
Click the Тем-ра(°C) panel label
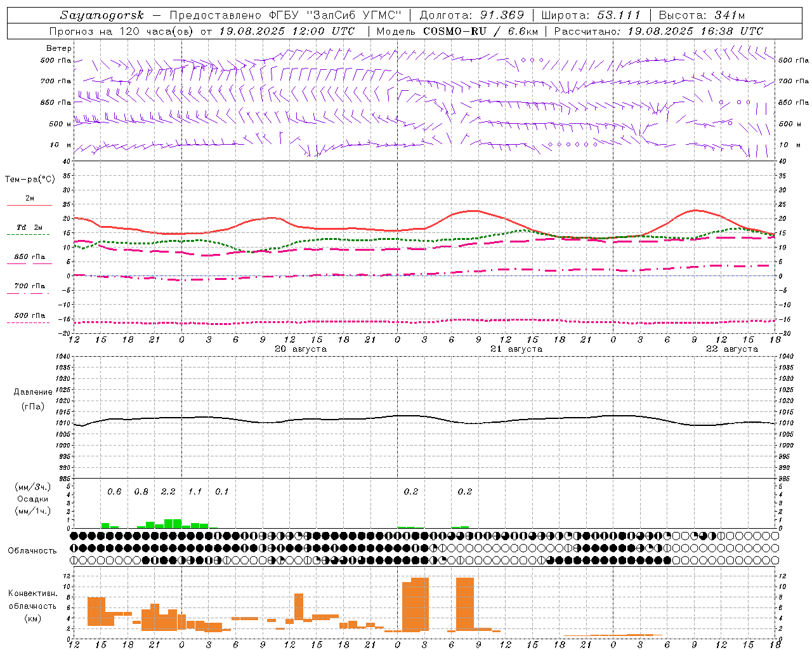(x=30, y=180)
